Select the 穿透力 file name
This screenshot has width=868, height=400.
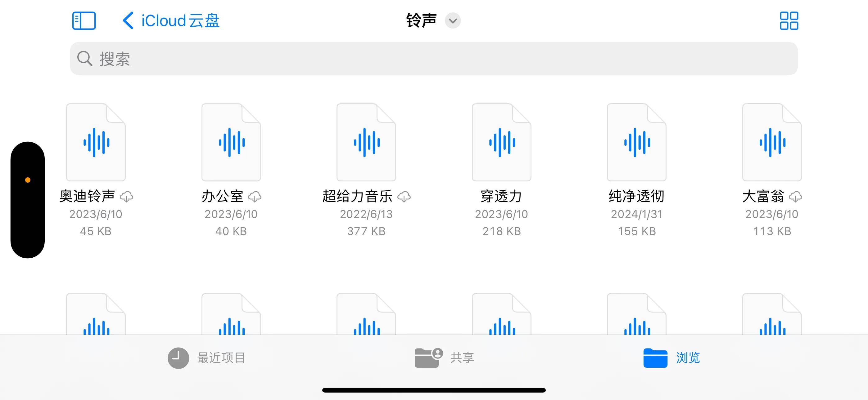(x=502, y=196)
